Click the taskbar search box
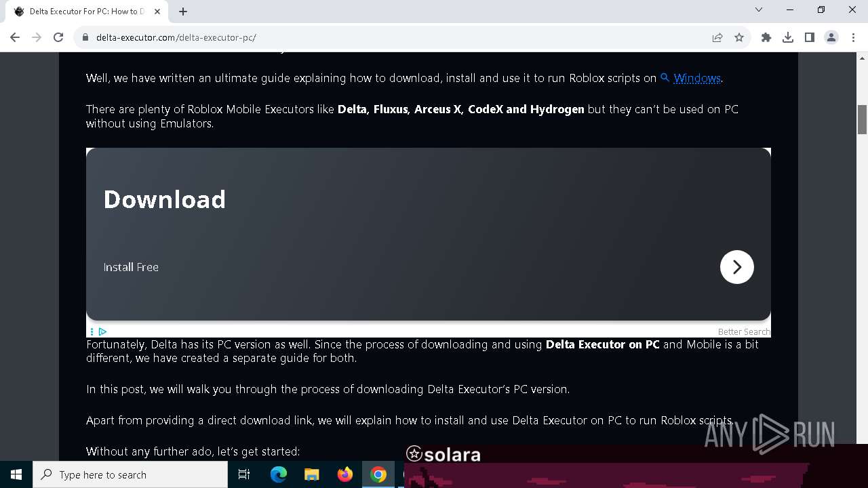Screen dimensions: 868x488 click(x=130, y=474)
